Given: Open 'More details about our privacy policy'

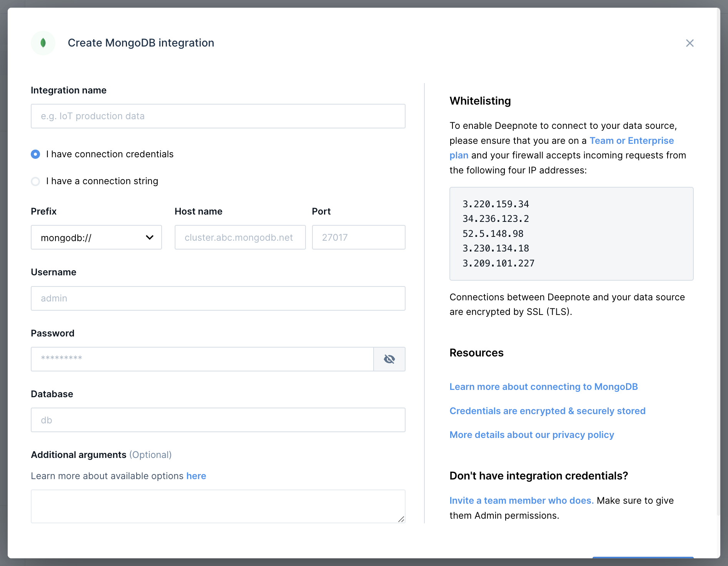Looking at the screenshot, I should point(531,435).
